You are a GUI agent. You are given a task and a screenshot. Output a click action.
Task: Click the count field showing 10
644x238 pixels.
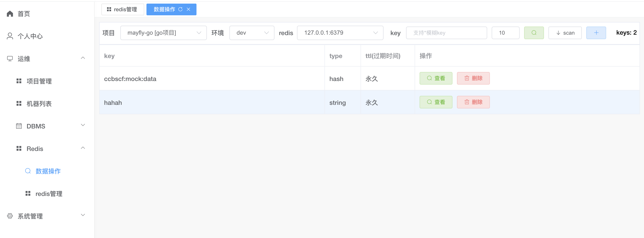tap(505, 33)
